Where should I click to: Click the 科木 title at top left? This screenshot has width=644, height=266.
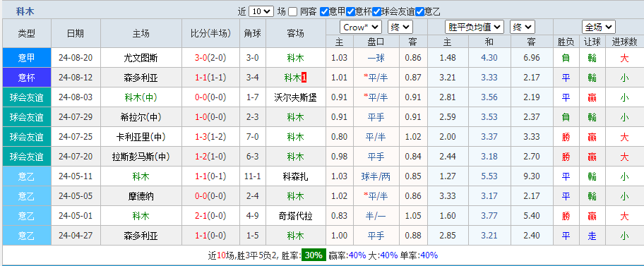point(25,11)
